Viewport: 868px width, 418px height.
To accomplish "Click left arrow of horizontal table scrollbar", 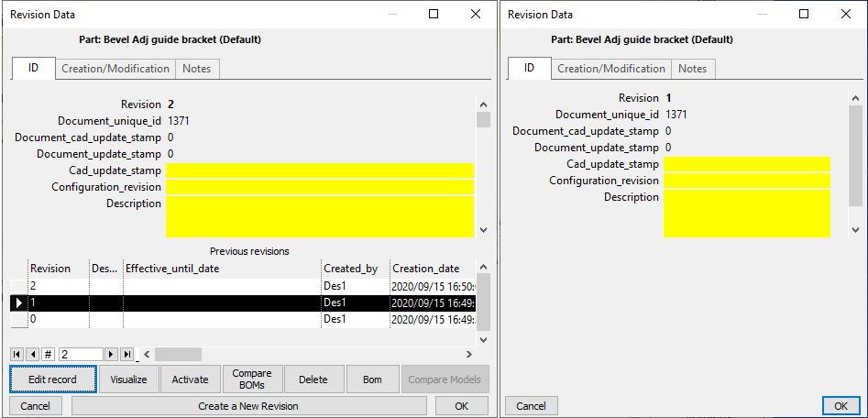I will click(x=147, y=355).
